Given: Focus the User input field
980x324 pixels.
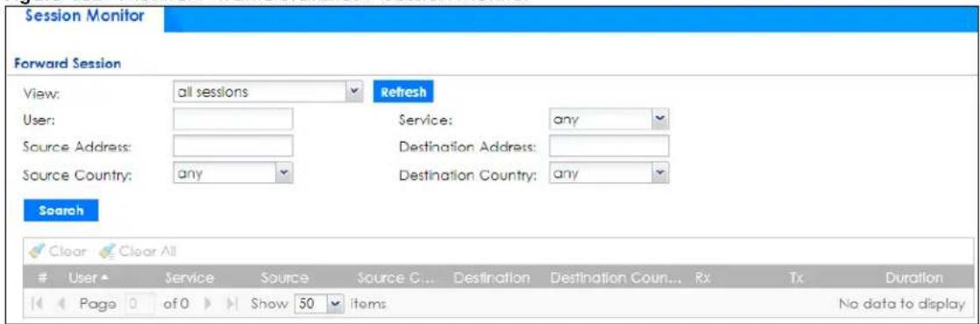Looking at the screenshot, I should pos(232,119).
